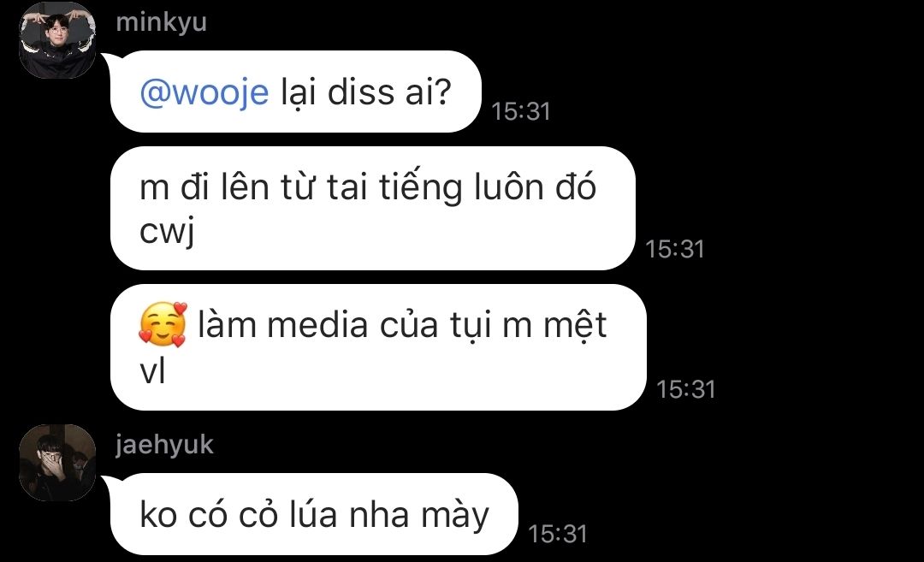
Task: Click the word "diss" in first message
Action: 361,92
